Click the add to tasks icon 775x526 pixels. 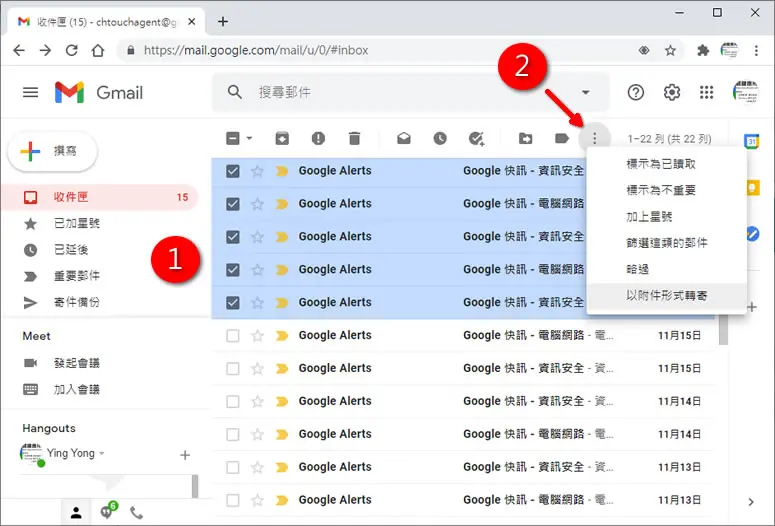point(476,138)
